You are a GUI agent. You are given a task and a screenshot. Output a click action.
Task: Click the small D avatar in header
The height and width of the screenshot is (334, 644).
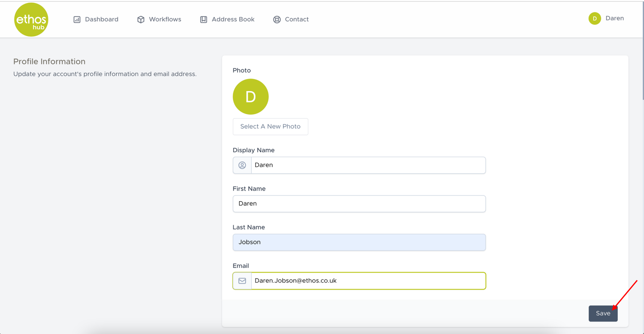tap(594, 18)
